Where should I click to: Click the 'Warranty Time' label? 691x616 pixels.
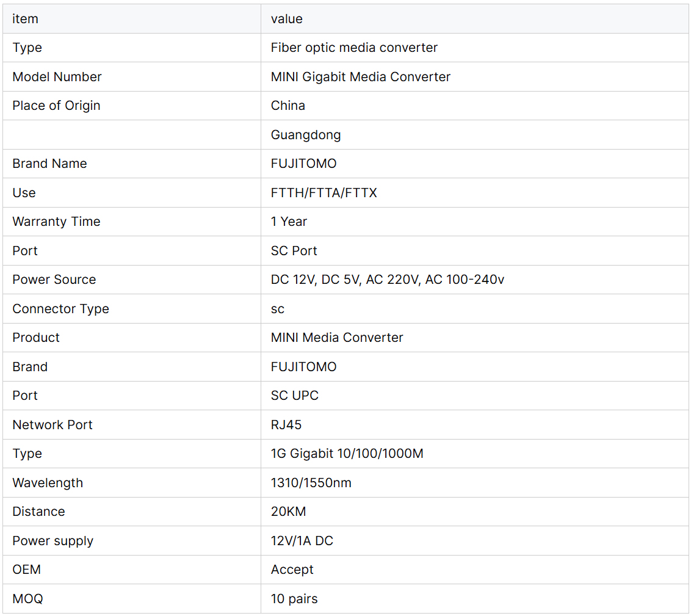tap(56, 222)
